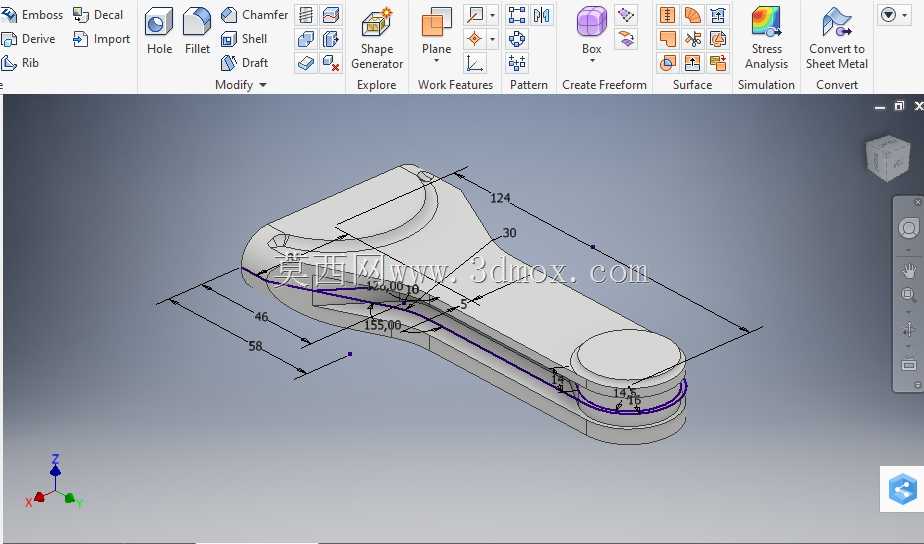Choose the Circular Pattern tool
924x544 pixels.
(x=517, y=39)
